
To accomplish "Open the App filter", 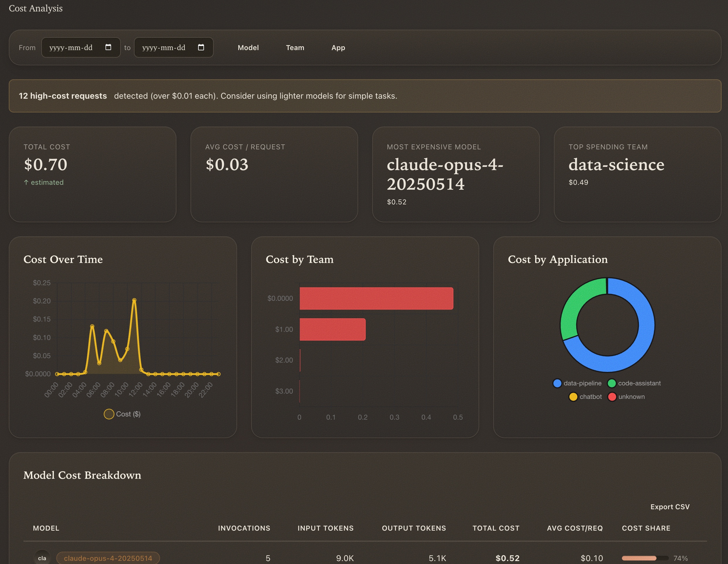I will point(338,47).
